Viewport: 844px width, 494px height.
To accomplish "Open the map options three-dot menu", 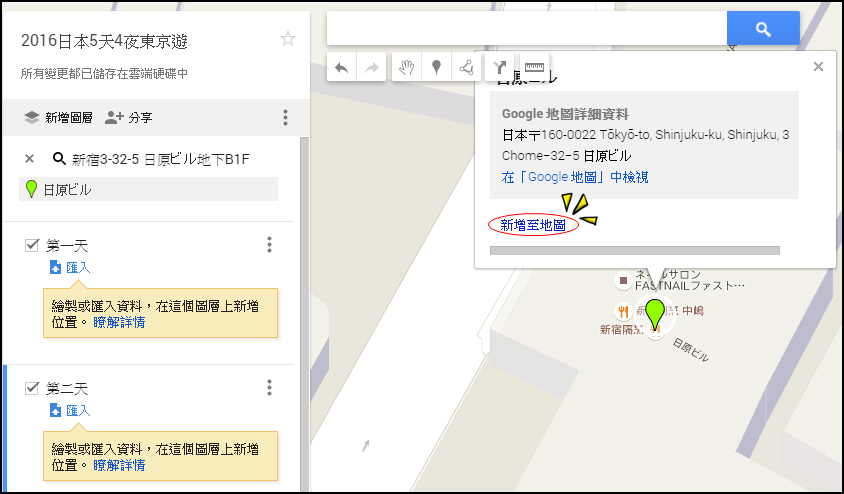I will coord(285,117).
